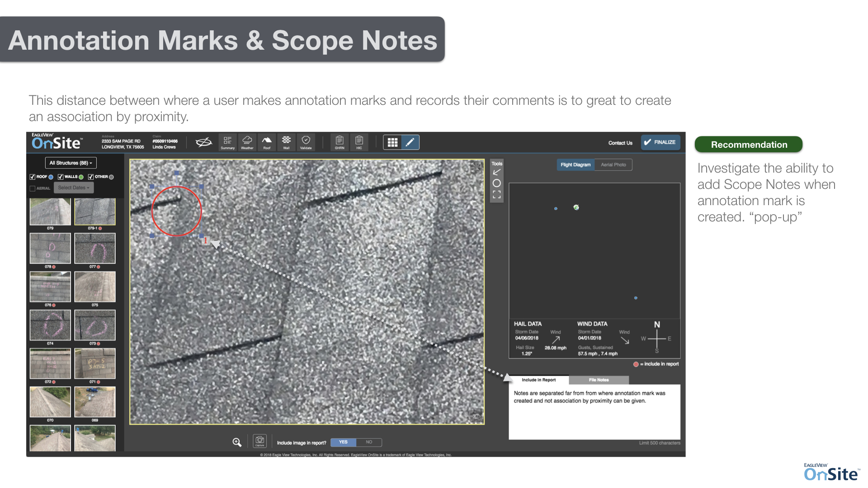Viewport: 868px width, 488px height.
Task: Open the Wall section icon
Action: point(286,142)
